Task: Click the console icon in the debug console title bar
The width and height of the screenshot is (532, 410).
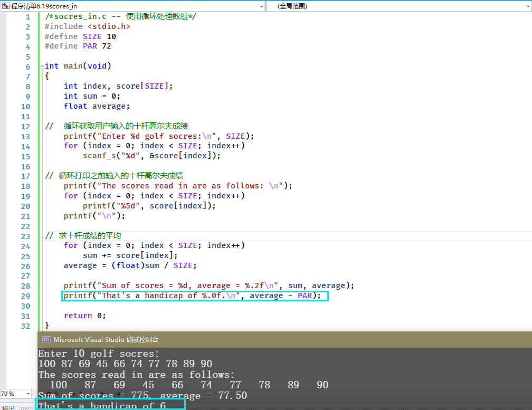Action: coord(46,340)
